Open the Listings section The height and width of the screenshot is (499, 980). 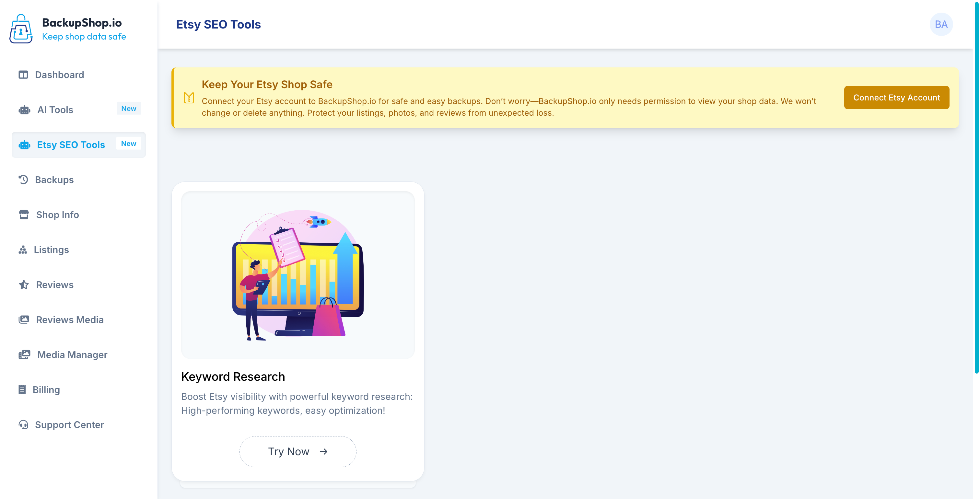tap(51, 250)
